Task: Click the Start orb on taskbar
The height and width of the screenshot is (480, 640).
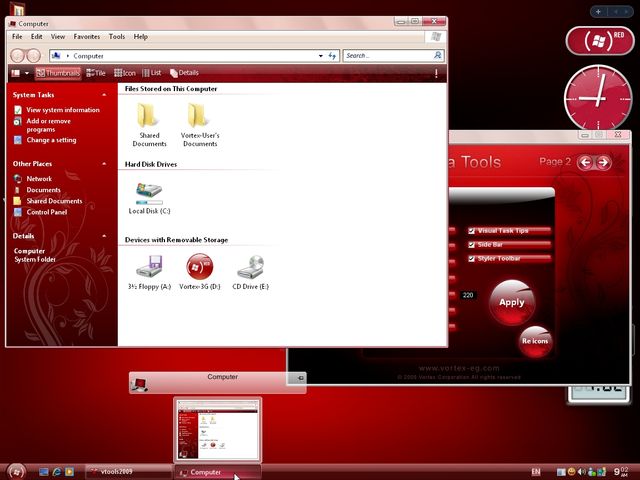Action: click(x=16, y=471)
